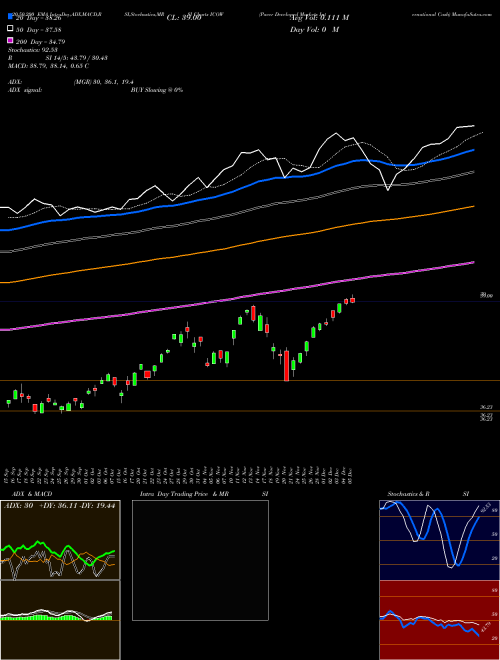Click the 36.23 support level label
The height and width of the screenshot is (660, 500).
pos(487,407)
